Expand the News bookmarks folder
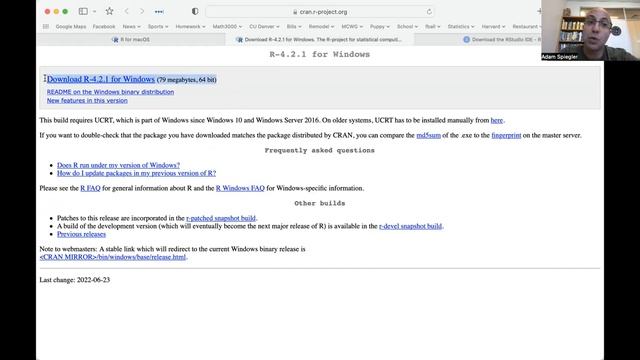Image resolution: width=640 pixels, height=360 pixels. point(131,27)
